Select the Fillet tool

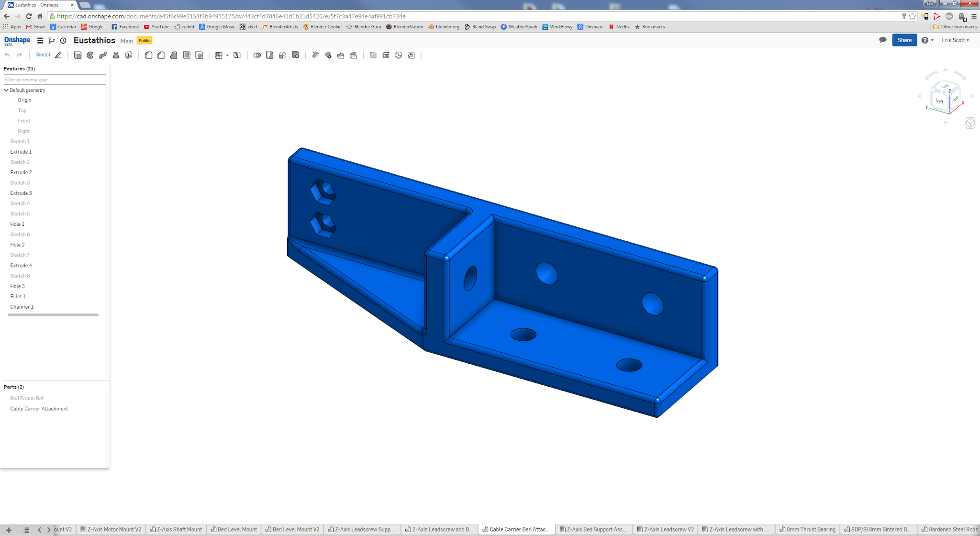(148, 55)
